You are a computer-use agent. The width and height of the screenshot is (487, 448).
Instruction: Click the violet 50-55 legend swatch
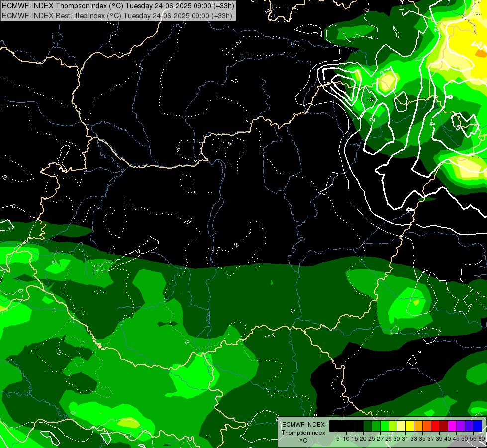(x=469, y=426)
